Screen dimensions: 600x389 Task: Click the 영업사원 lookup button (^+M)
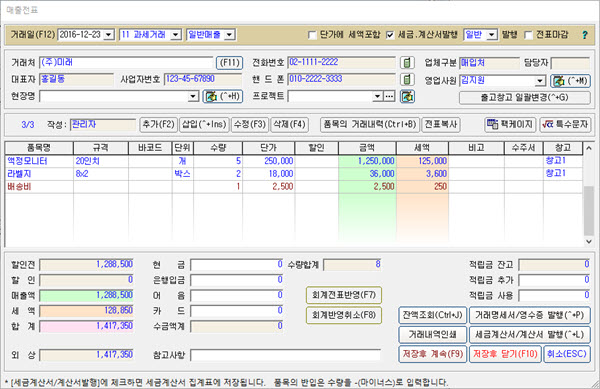[x=570, y=81]
